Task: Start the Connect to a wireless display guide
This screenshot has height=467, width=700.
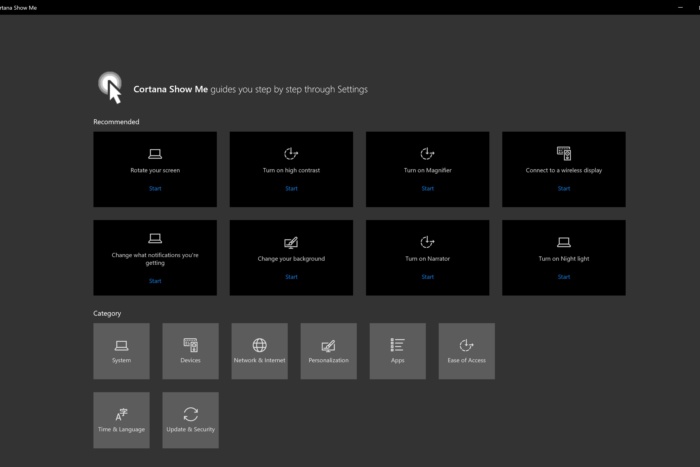Action: [x=564, y=188]
